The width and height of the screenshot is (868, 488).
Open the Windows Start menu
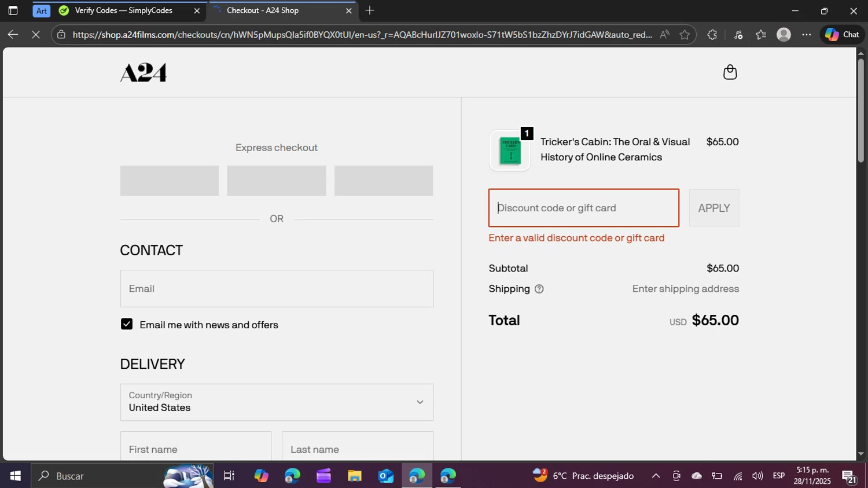click(x=16, y=476)
